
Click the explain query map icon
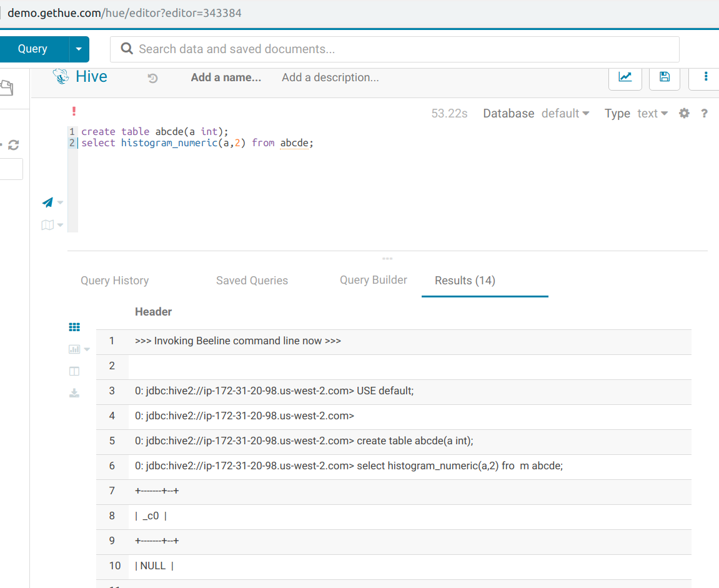(47, 225)
